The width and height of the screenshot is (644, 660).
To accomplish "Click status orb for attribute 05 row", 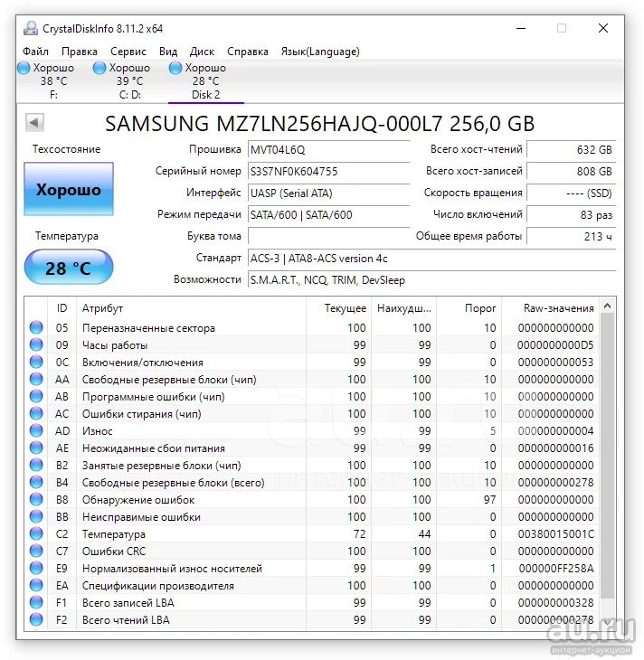I will point(36,327).
